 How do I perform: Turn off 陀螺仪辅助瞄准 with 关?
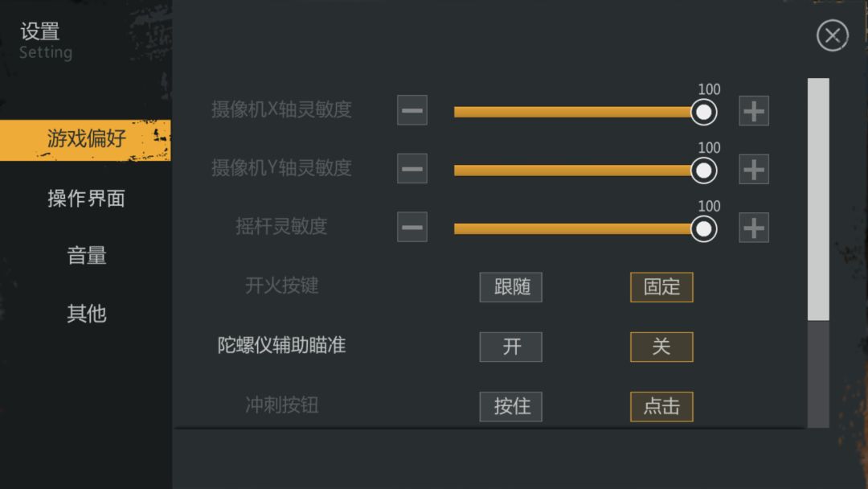click(x=661, y=347)
